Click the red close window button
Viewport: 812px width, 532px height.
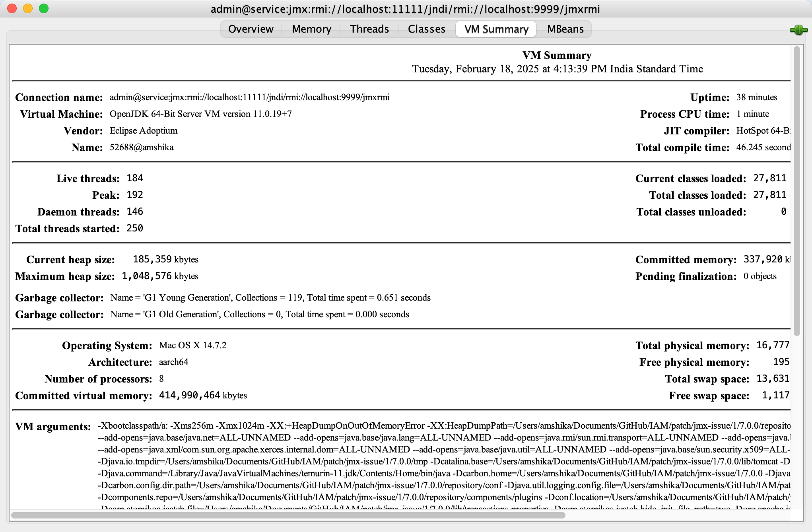coord(12,8)
